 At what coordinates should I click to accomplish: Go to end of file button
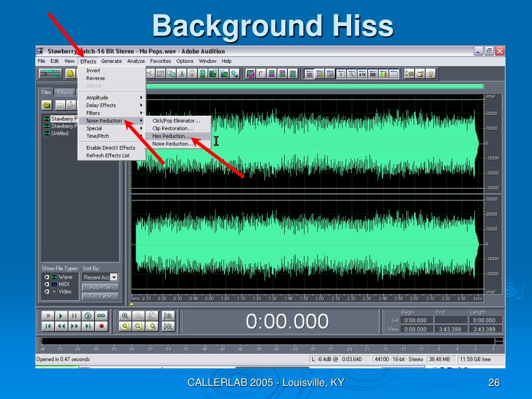click(87, 326)
